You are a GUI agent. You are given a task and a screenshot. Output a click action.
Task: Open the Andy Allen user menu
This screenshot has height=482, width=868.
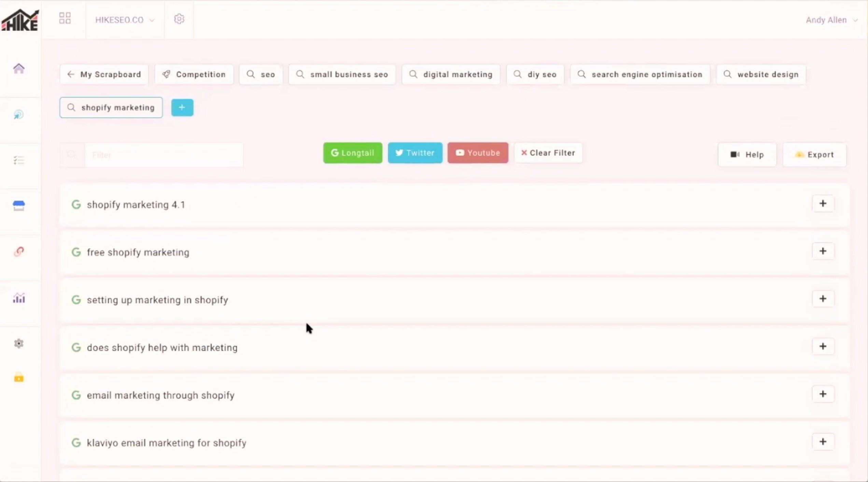point(831,20)
